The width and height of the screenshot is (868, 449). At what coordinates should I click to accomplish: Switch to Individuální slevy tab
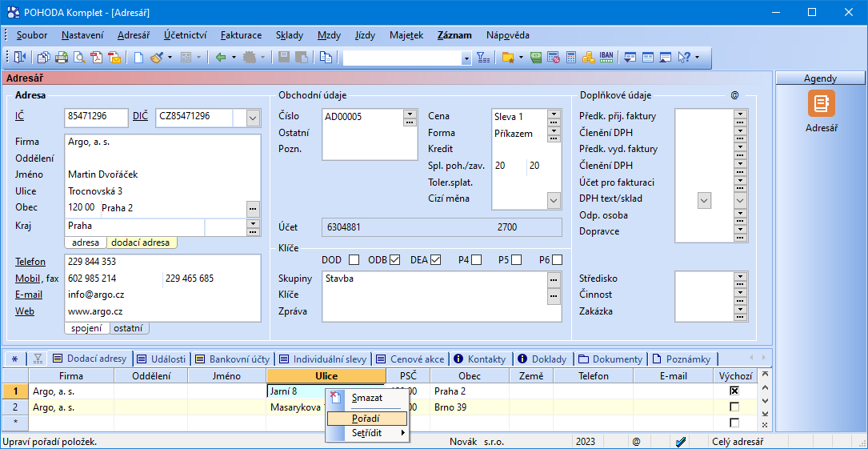pos(322,359)
